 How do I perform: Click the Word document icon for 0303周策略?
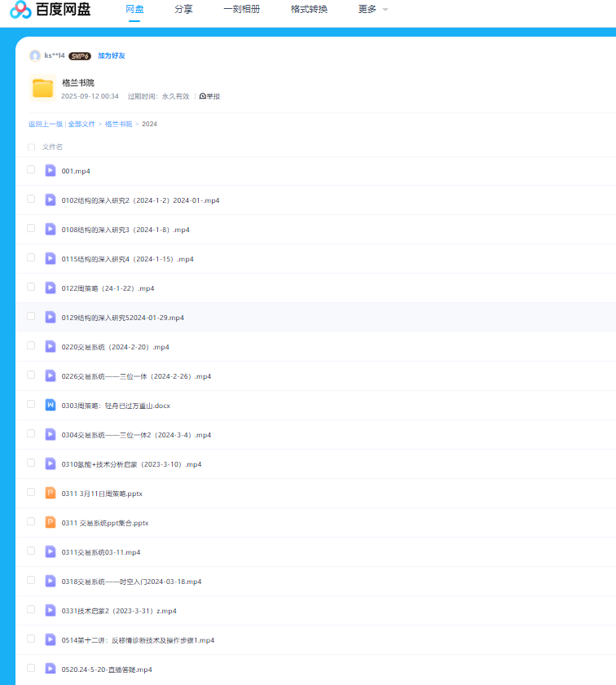coord(51,405)
